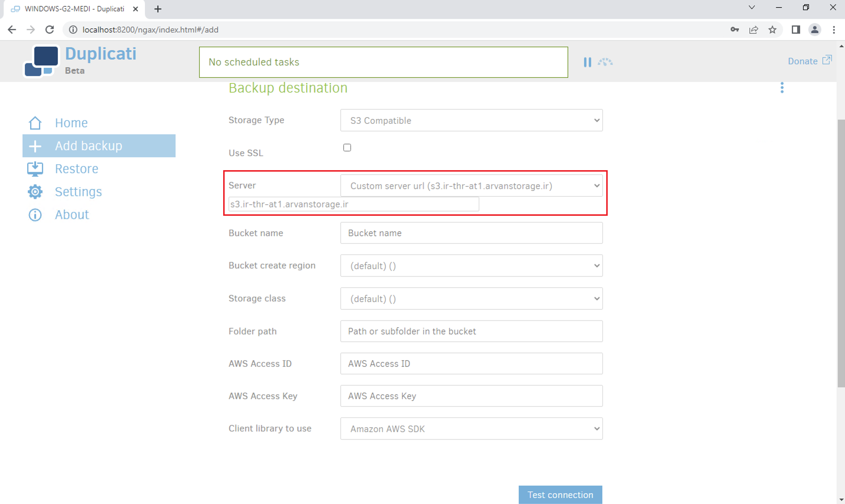Expand the Server dropdown list
Image resolution: width=845 pixels, height=504 pixels.
(471, 186)
